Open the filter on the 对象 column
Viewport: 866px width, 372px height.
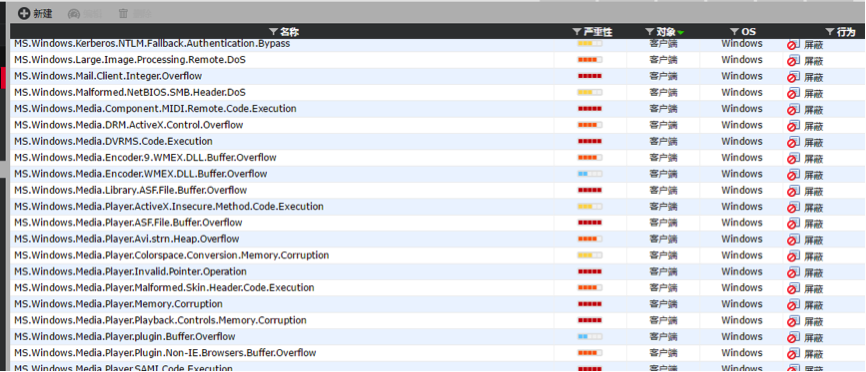coord(650,32)
